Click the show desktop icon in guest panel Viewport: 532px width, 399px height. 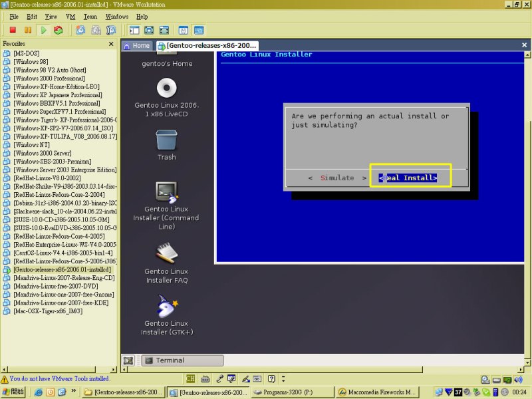(x=128, y=360)
